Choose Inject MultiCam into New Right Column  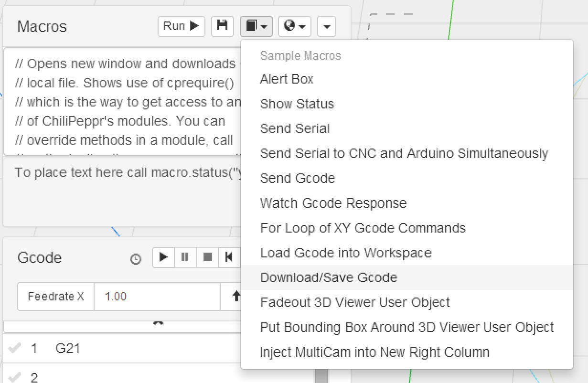374,352
